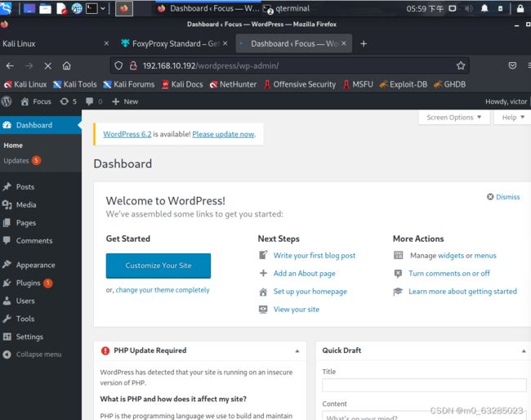The height and width of the screenshot is (420, 531).
Task: Open Users in the admin sidebar
Action: click(x=41, y=301)
